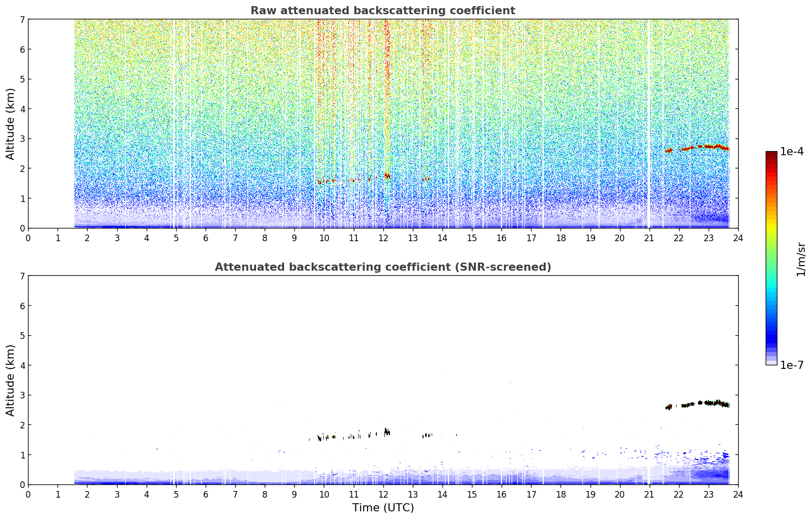Click the 'Attenuated backscattering coefficient (SNR-screened)' title
Image resolution: width=812 pixels, height=519 pixels.
coord(383,267)
